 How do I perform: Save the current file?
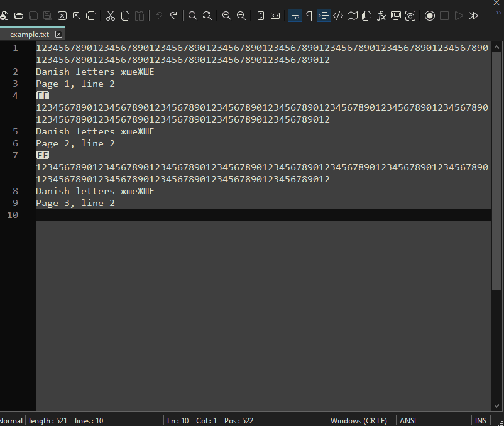click(33, 16)
